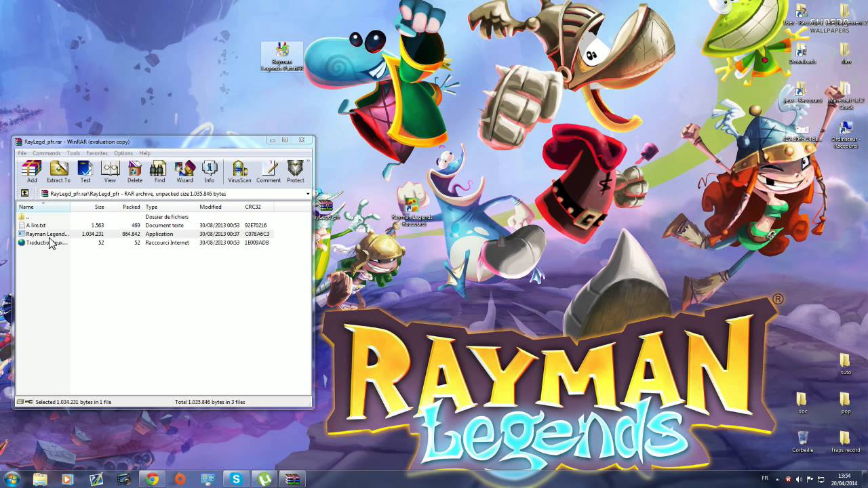Open the archive path dropdown

[x=308, y=194]
